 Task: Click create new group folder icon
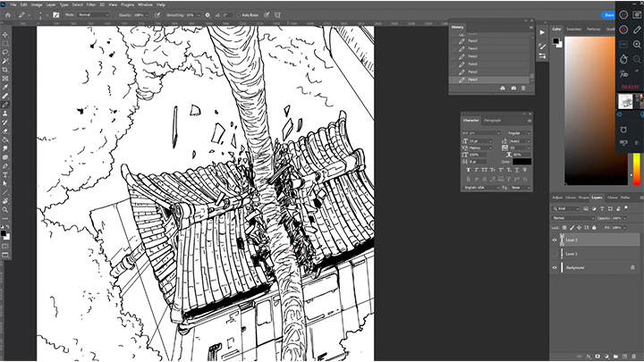(x=615, y=357)
